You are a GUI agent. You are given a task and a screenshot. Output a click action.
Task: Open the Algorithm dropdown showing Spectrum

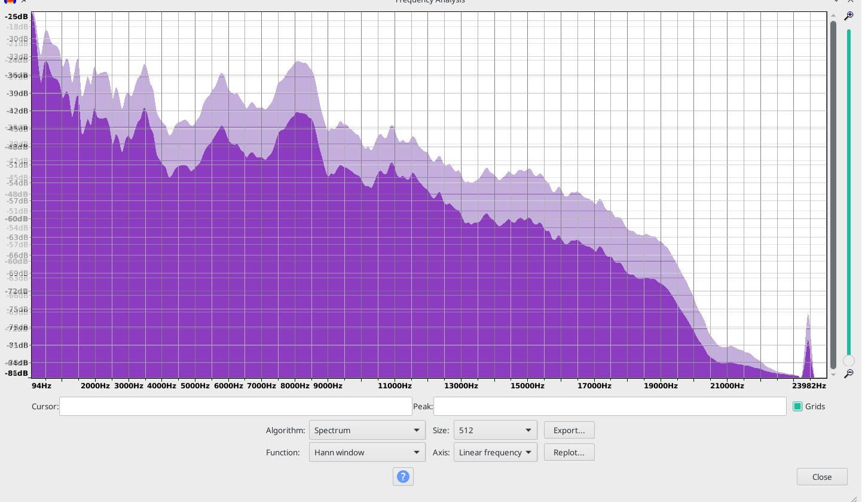coord(367,430)
